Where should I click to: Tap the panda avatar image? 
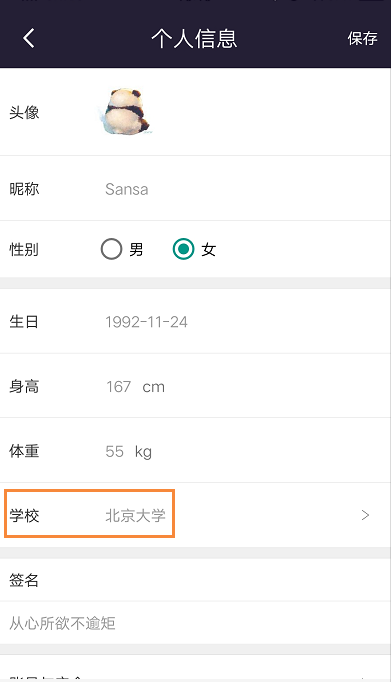[124, 111]
